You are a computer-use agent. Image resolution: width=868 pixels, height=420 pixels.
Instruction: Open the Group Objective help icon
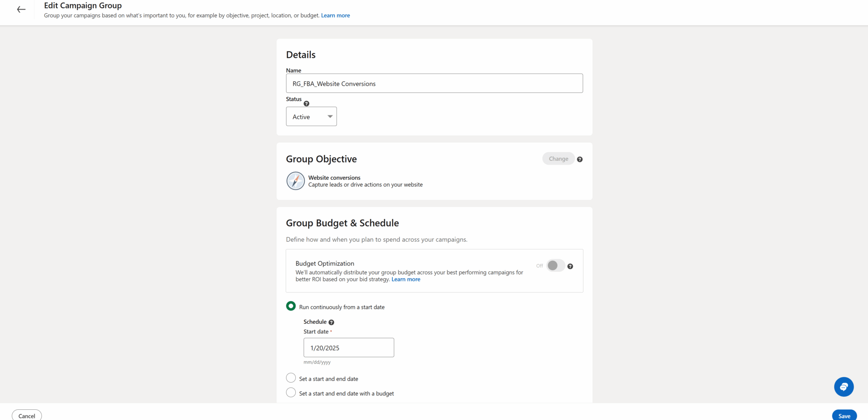click(580, 159)
